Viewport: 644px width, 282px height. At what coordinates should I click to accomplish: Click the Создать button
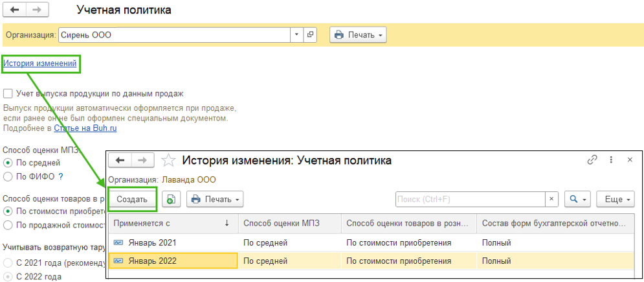(x=132, y=200)
